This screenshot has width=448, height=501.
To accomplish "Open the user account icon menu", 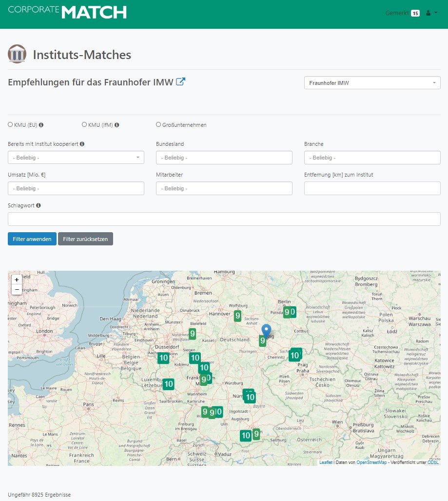I will coord(428,13).
